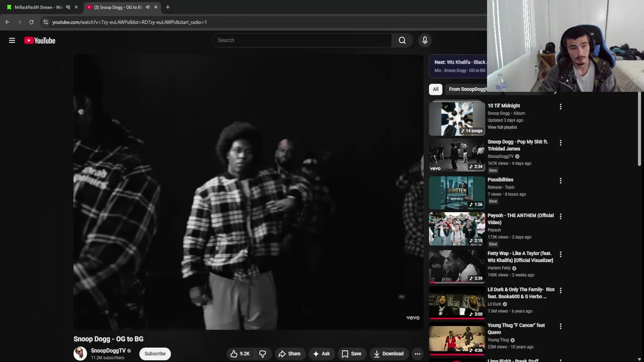
Task: Like the video with thumbs up
Action: tap(240, 353)
